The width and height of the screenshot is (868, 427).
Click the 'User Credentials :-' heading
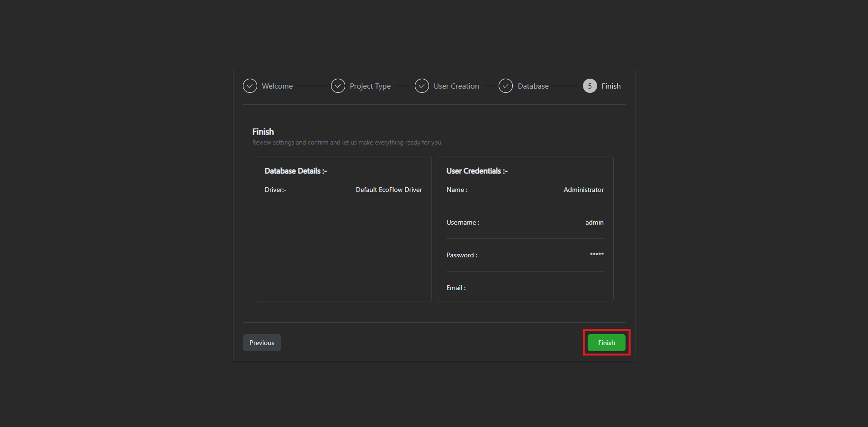(477, 171)
